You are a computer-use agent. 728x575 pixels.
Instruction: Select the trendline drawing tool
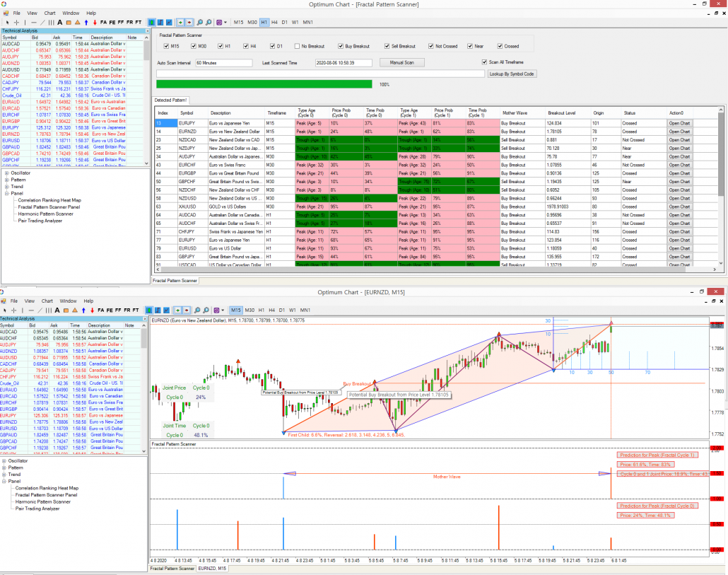[42, 23]
